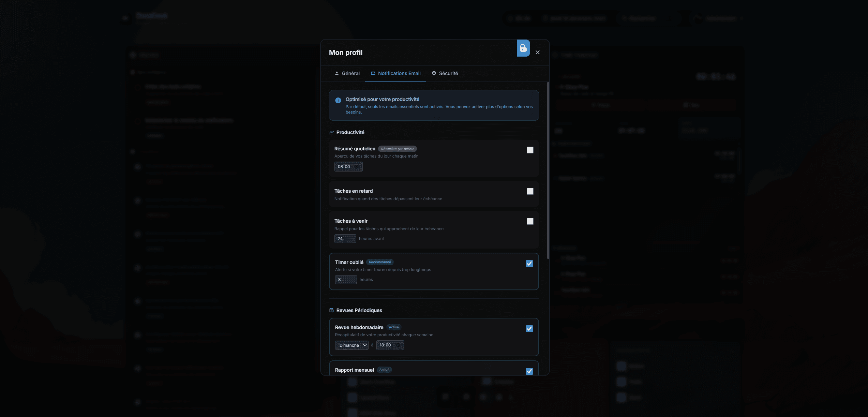Switch to the Sécurité tab
868x417 pixels.
pyautogui.click(x=445, y=73)
